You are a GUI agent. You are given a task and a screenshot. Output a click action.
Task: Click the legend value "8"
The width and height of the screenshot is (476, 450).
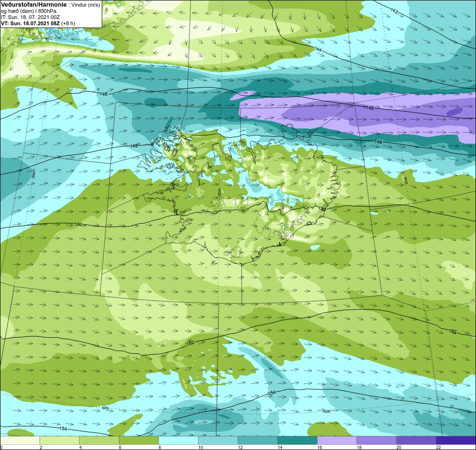(159, 447)
